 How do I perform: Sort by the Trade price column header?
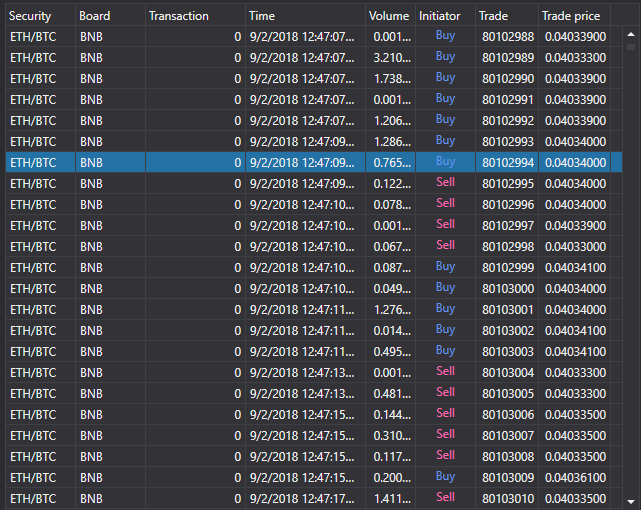click(575, 16)
